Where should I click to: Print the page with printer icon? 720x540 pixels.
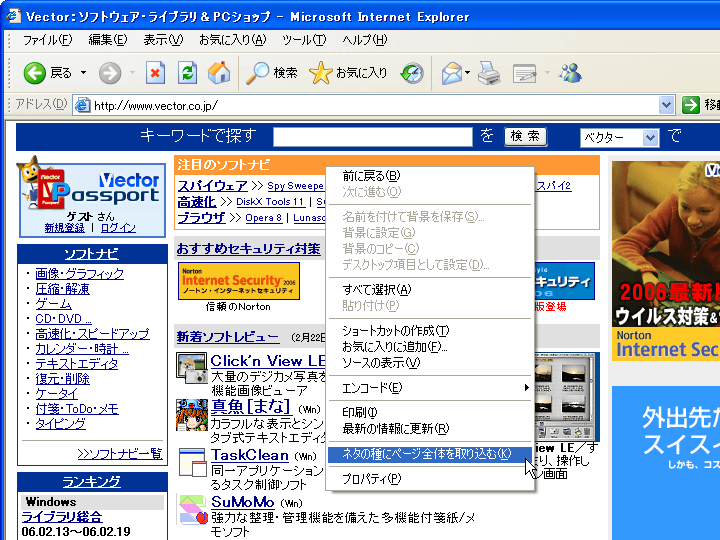pos(489,73)
